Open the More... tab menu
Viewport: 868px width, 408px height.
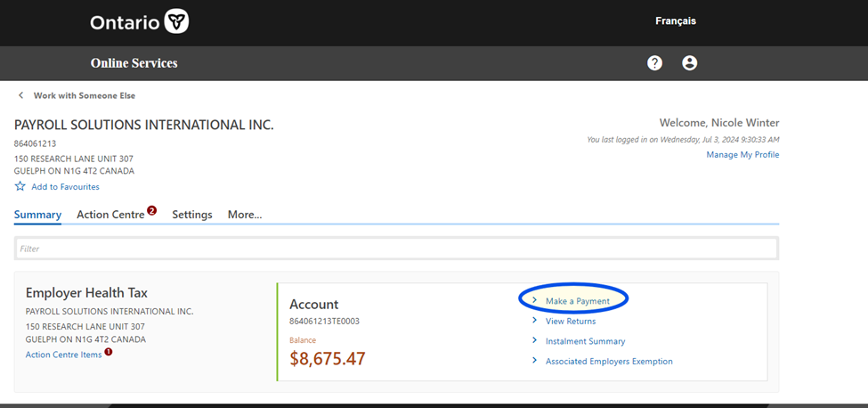pyautogui.click(x=245, y=215)
